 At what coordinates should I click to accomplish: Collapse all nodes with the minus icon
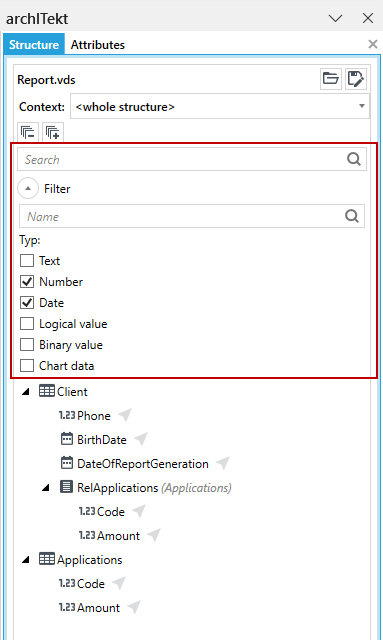tap(28, 132)
